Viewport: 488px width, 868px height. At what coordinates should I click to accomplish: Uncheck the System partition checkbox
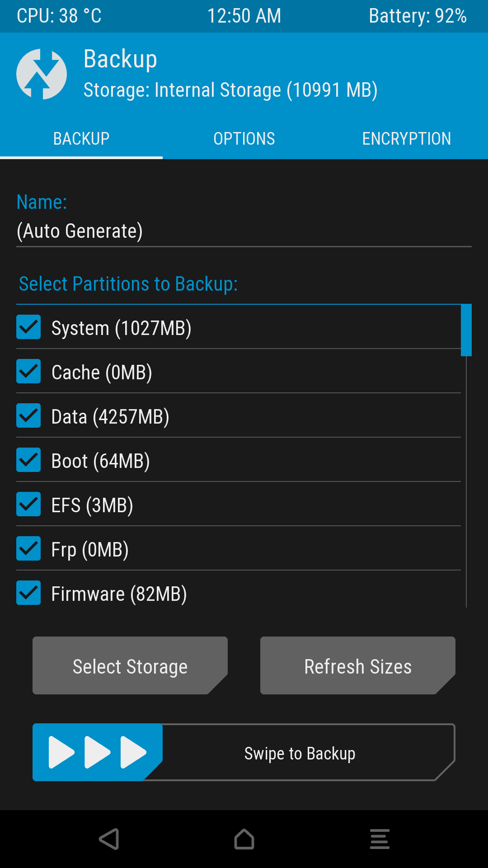click(x=28, y=327)
